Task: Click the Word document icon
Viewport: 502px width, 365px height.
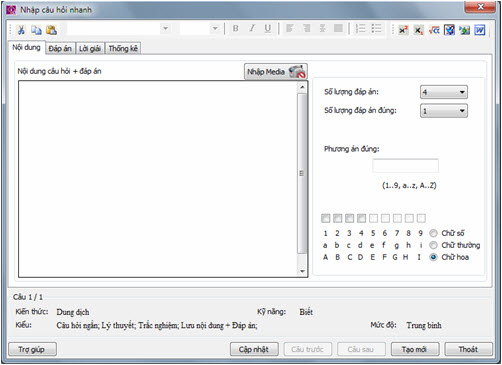Action: point(480,30)
